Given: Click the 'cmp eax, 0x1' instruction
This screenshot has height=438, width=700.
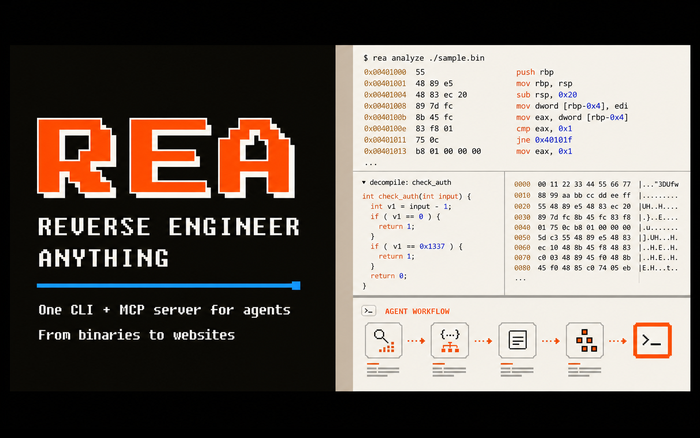Looking at the screenshot, I should [x=544, y=129].
